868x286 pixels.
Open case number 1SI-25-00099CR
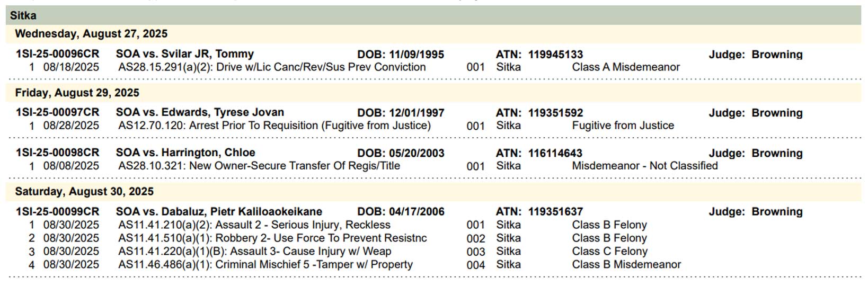click(x=57, y=211)
